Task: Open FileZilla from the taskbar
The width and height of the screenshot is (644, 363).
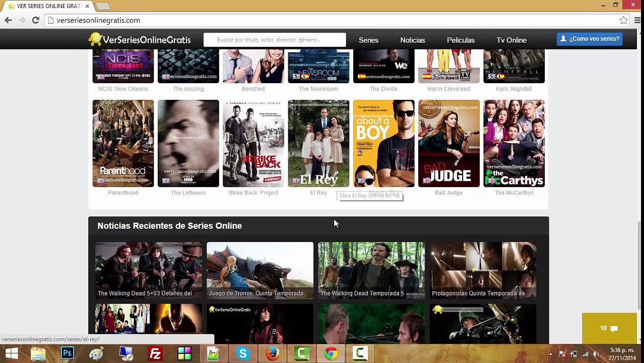Action: pos(155,354)
